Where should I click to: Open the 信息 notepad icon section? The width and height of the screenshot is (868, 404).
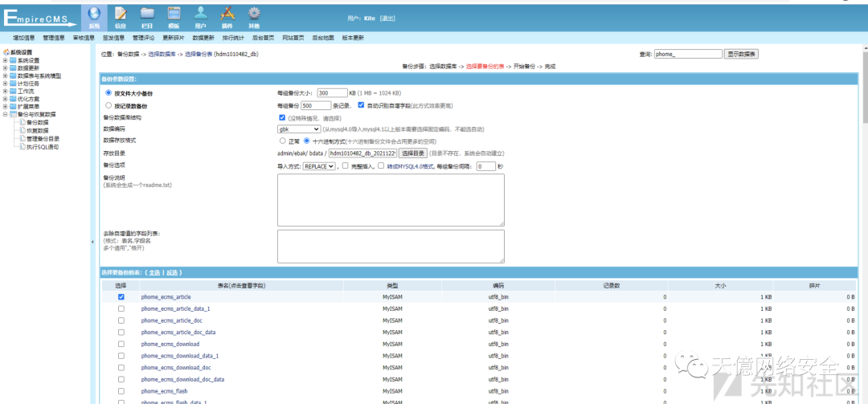tap(120, 17)
